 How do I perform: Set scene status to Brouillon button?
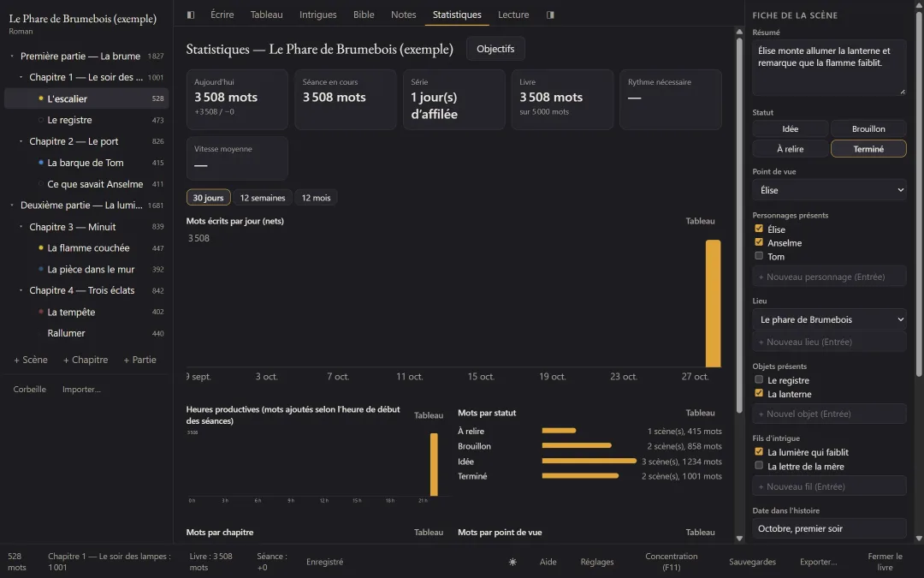tap(868, 128)
